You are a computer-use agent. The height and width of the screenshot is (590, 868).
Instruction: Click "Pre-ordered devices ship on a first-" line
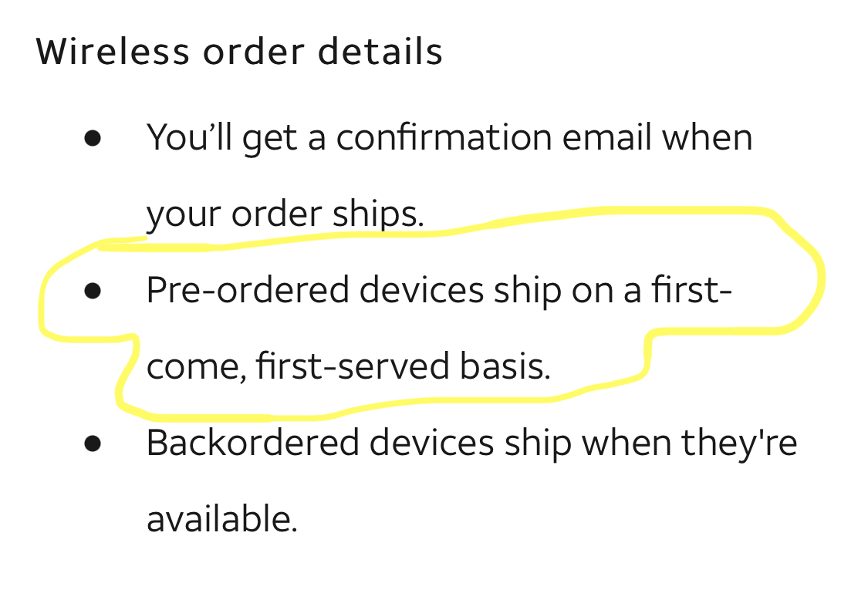click(439, 291)
